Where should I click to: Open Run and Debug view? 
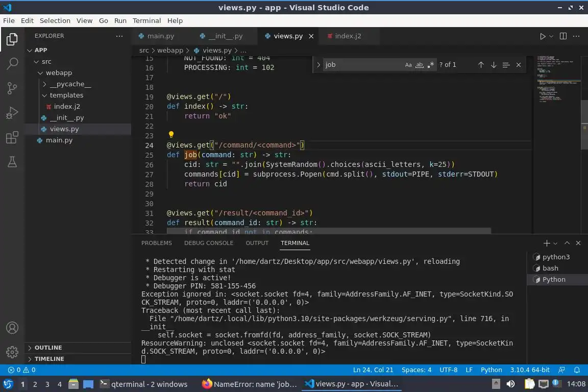[x=12, y=113]
